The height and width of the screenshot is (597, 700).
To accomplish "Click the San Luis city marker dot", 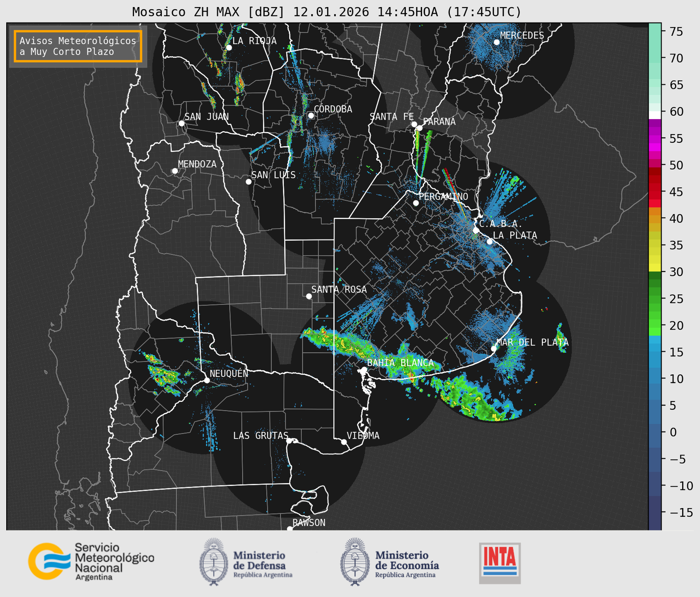I will tap(249, 181).
